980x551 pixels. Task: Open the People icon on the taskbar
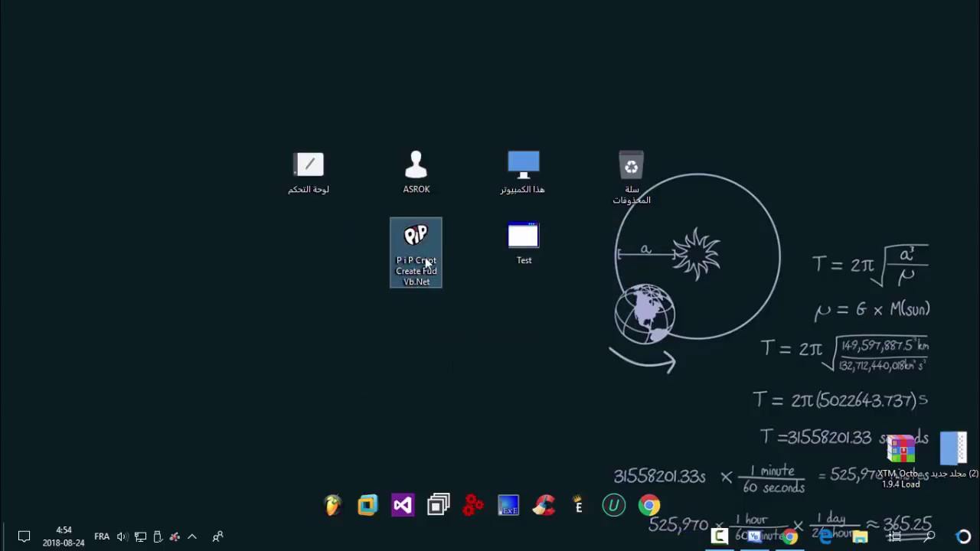click(x=217, y=536)
